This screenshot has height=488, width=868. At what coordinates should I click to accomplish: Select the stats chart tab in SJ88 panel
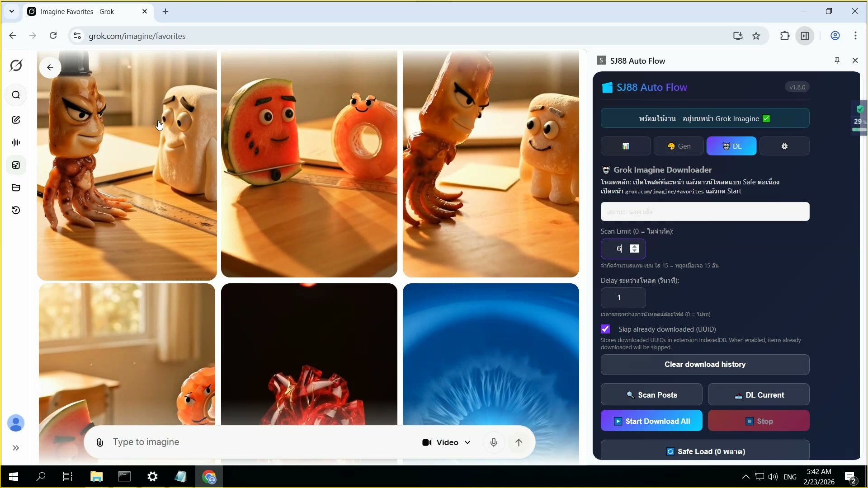[x=626, y=146]
